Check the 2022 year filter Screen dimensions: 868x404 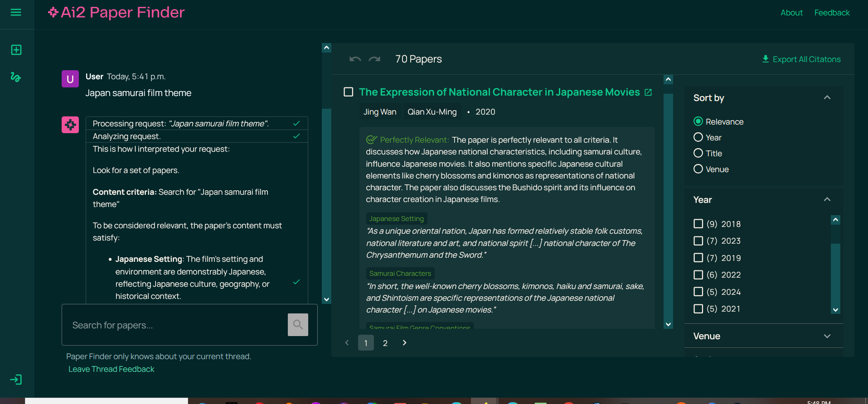click(698, 274)
